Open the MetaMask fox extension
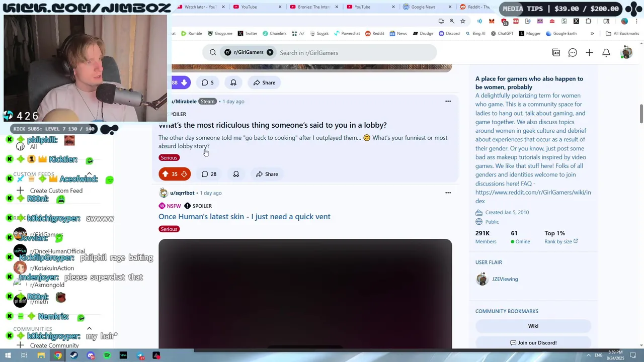The height and width of the screenshot is (362, 644). [492, 21]
